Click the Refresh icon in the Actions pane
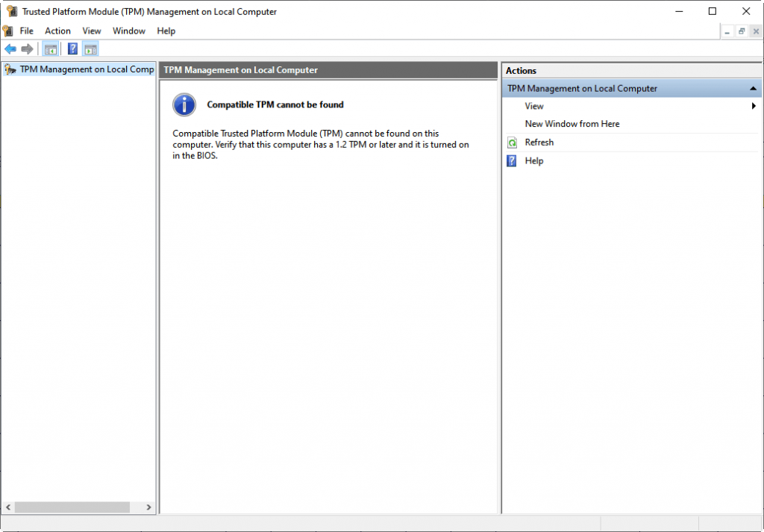 click(x=512, y=142)
